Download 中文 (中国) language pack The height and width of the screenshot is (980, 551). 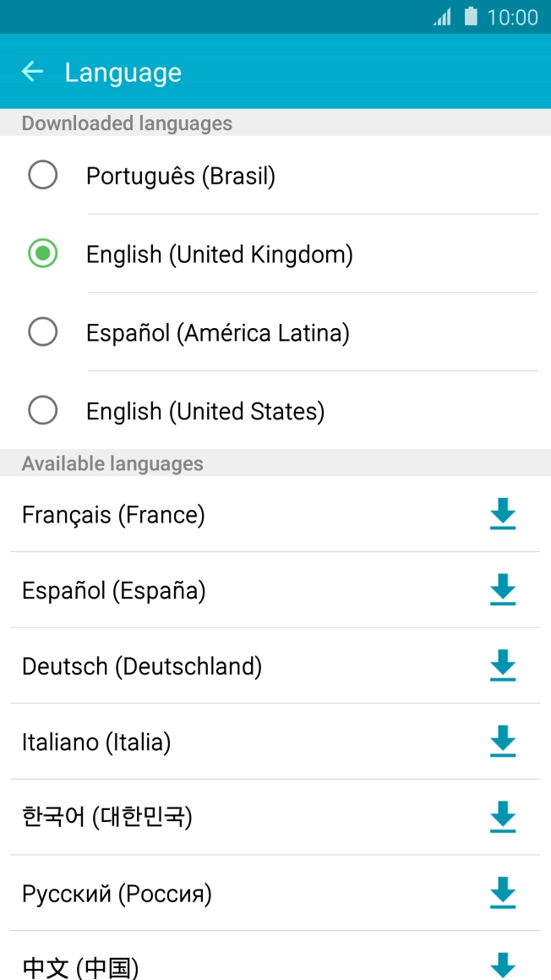(x=503, y=964)
